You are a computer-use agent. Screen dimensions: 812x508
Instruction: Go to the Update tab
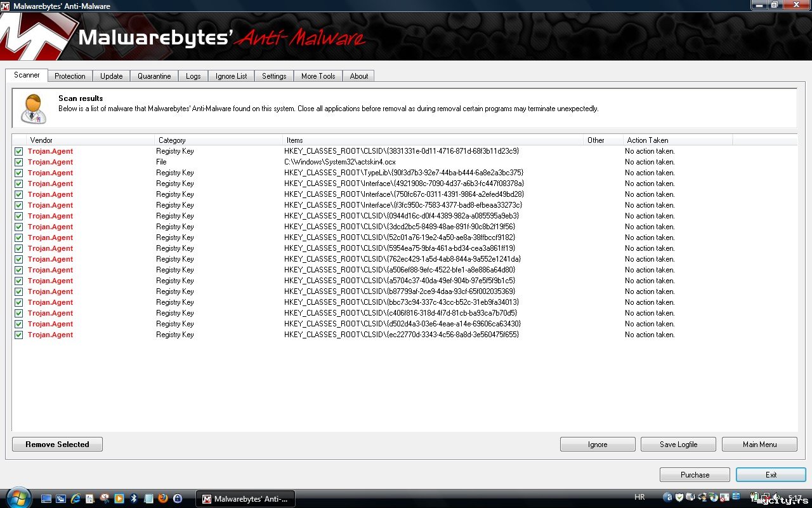(112, 76)
